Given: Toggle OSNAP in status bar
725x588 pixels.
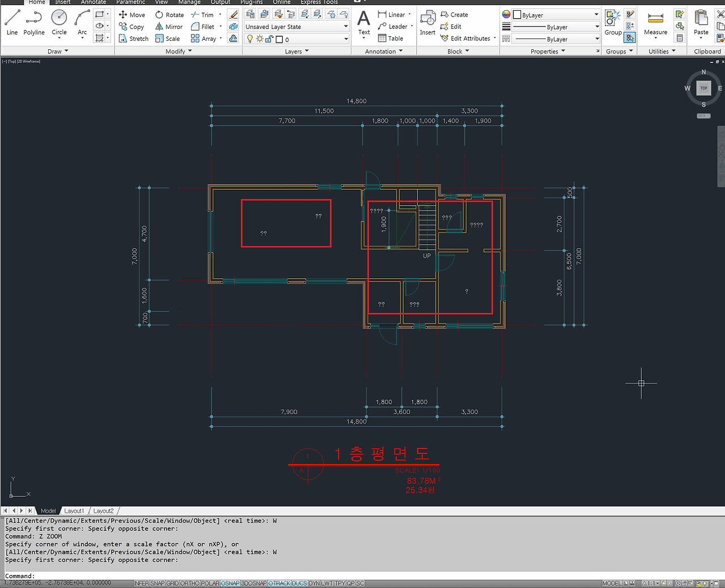Looking at the screenshot, I should [230, 583].
